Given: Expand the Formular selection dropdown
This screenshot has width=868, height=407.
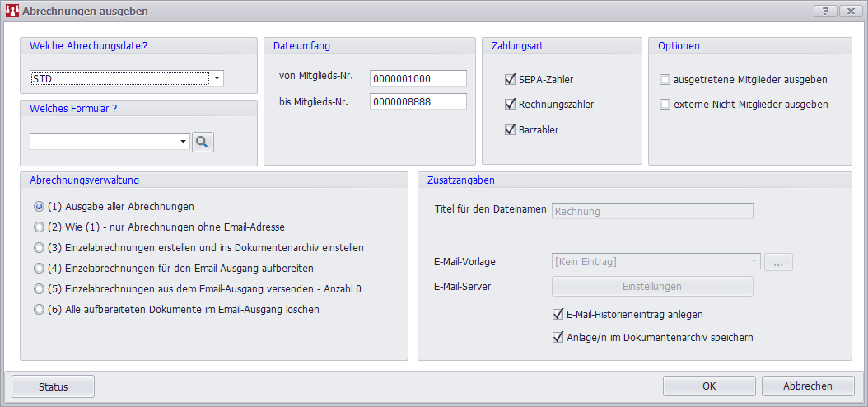Looking at the screenshot, I should click(183, 143).
